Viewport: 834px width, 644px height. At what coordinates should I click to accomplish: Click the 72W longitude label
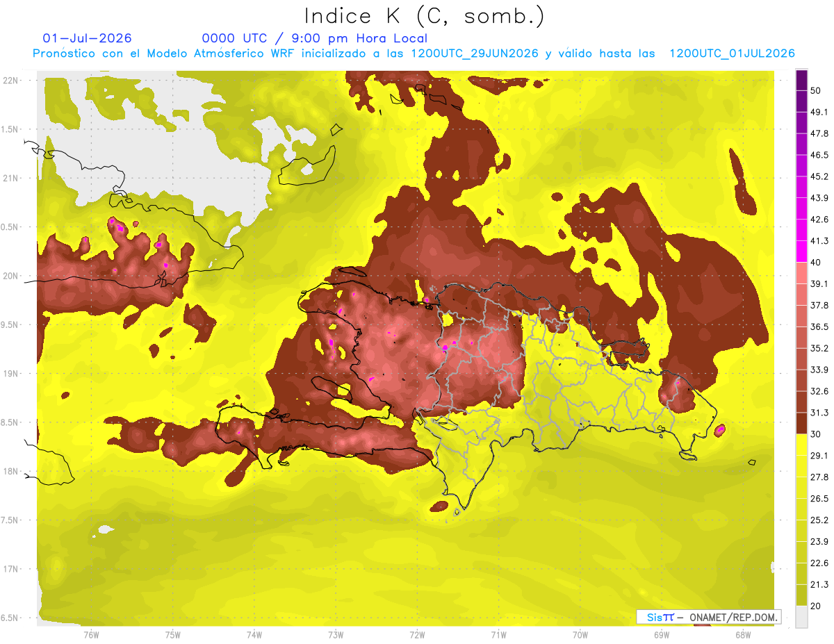pyautogui.click(x=417, y=635)
